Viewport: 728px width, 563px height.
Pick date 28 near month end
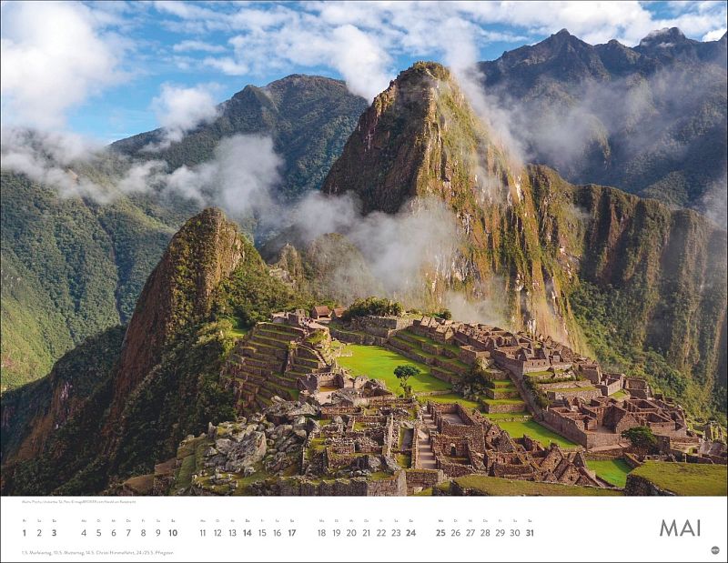click(485, 533)
